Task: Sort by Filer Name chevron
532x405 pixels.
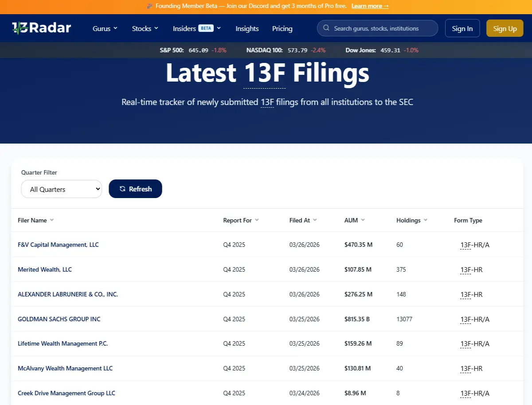Action: 51,220
